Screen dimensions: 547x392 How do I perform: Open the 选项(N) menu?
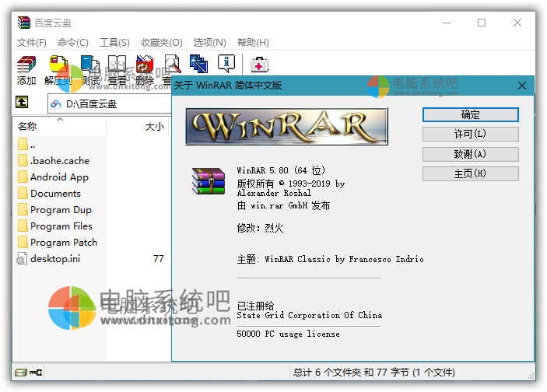[209, 43]
